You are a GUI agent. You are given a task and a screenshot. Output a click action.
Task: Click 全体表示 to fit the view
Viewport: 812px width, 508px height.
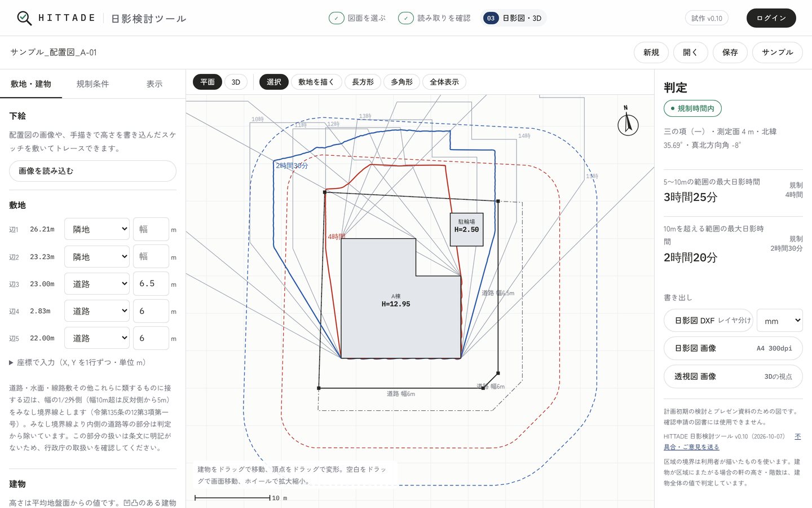click(444, 82)
